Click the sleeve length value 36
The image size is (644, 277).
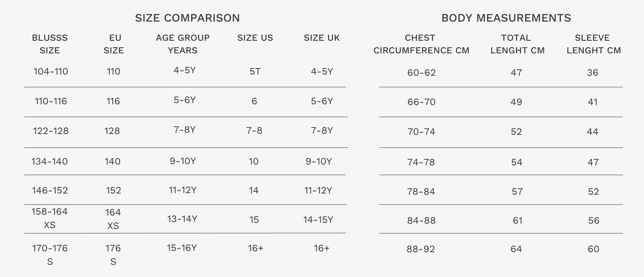(x=592, y=73)
